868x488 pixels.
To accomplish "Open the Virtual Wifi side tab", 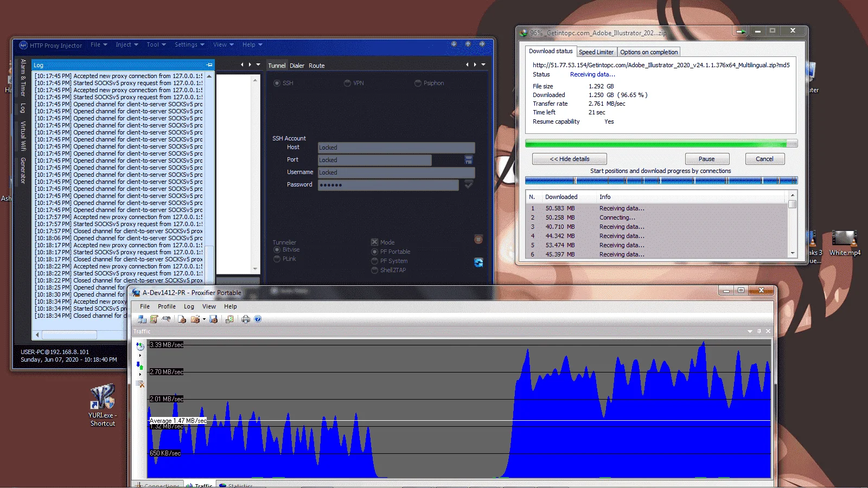I will coord(23,136).
